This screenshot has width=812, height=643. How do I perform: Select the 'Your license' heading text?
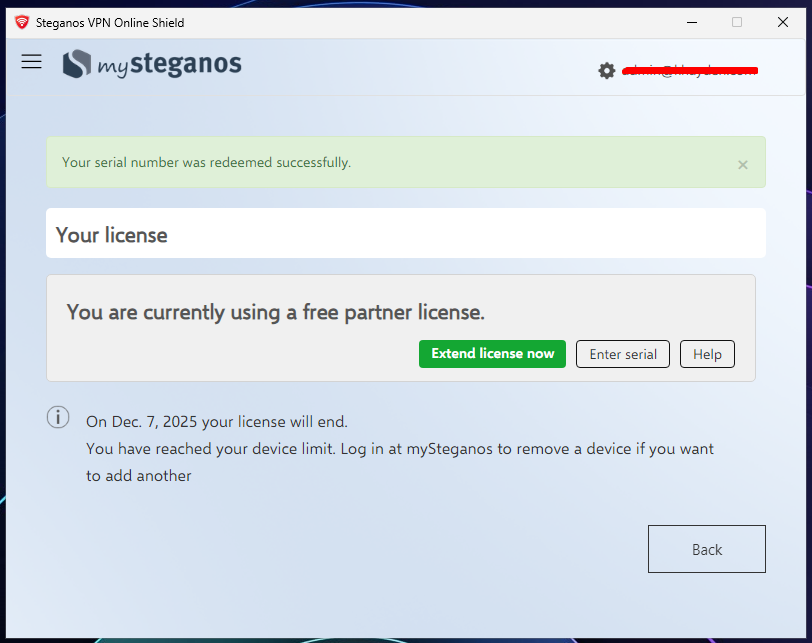coord(111,235)
